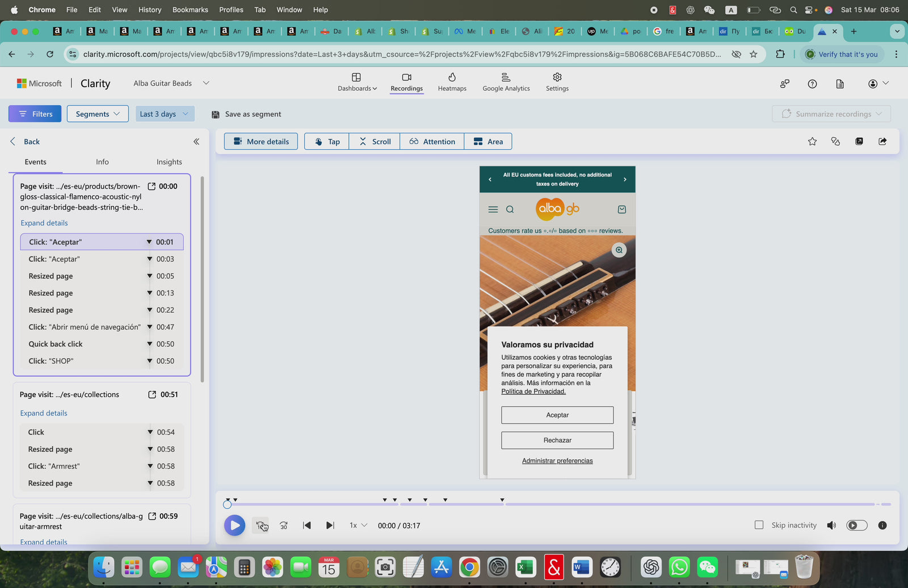Image resolution: width=908 pixels, height=588 pixels.
Task: Change Last 3 days date range
Action: (165, 114)
